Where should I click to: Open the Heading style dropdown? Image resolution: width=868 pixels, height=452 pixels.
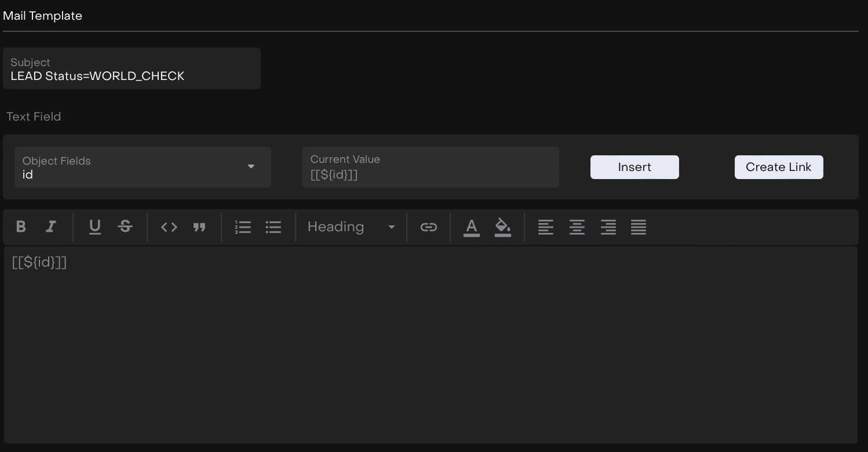click(x=351, y=227)
